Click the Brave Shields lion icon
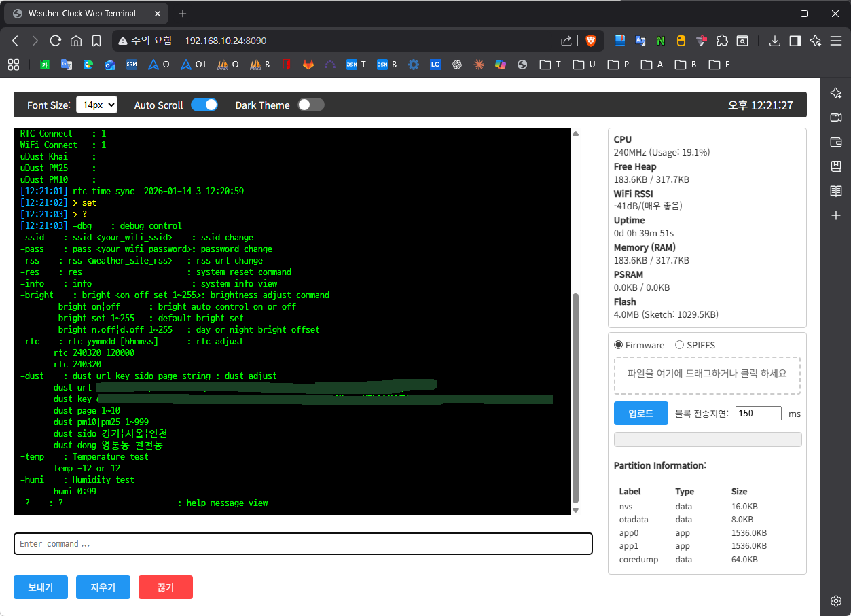The width and height of the screenshot is (851, 616). click(x=590, y=41)
